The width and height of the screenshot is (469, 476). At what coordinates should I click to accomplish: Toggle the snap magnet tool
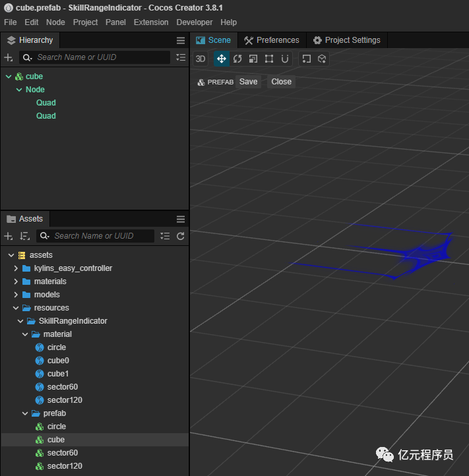click(284, 59)
